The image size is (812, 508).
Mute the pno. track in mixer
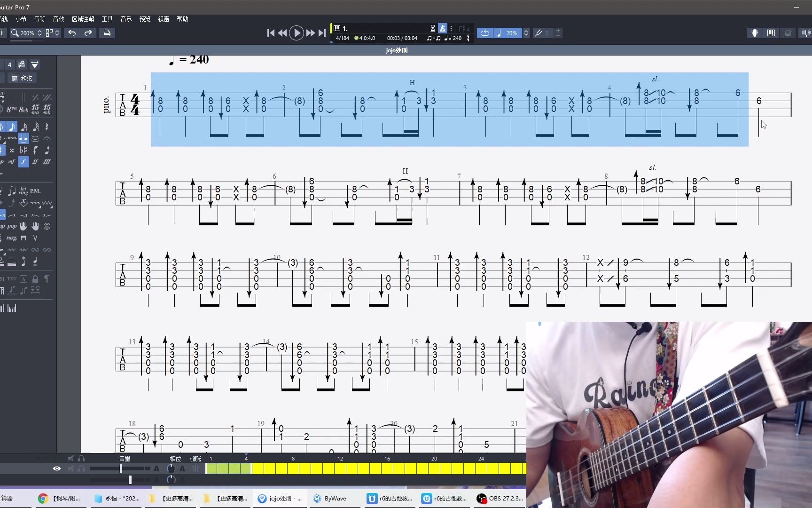(71, 468)
